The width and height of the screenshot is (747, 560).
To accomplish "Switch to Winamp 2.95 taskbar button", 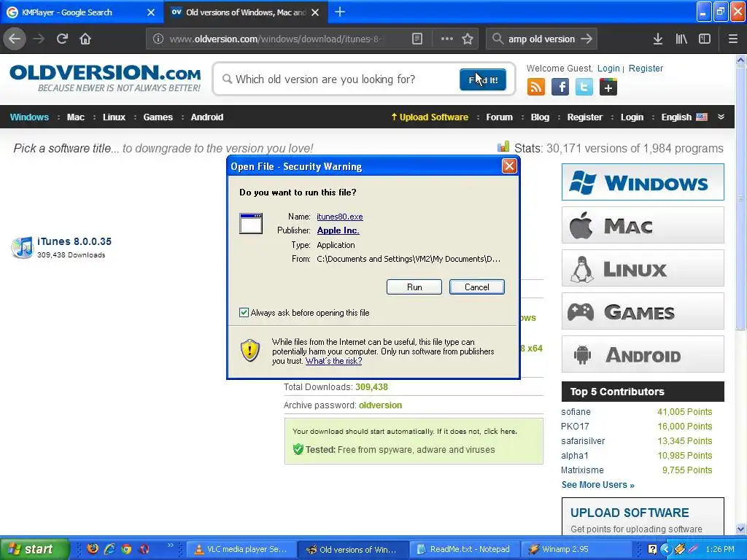I will (576, 549).
